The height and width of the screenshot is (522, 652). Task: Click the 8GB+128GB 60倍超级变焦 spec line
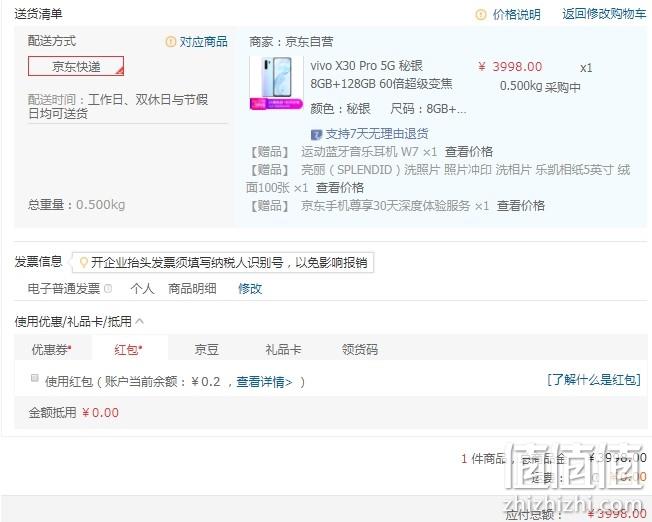pyautogui.click(x=381, y=84)
